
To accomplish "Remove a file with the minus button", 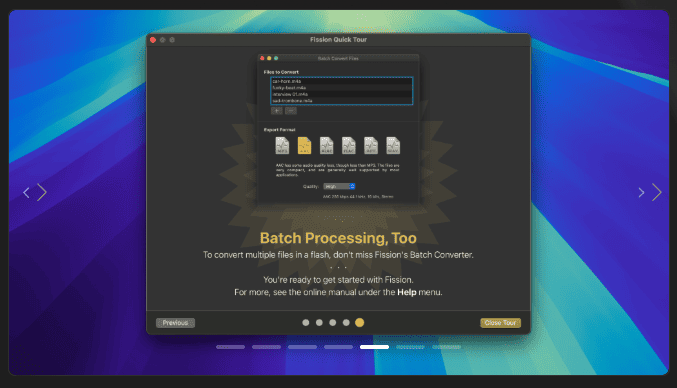I will 291,111.
